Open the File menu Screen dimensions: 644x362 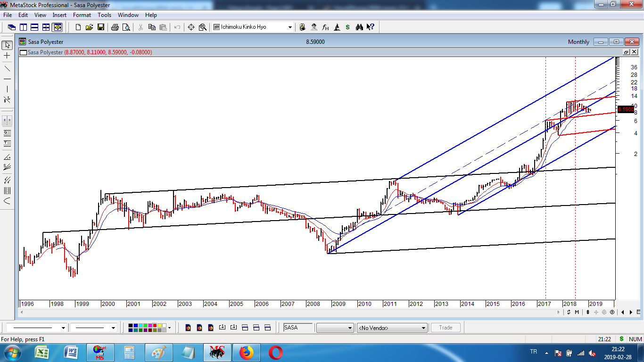pos(7,15)
